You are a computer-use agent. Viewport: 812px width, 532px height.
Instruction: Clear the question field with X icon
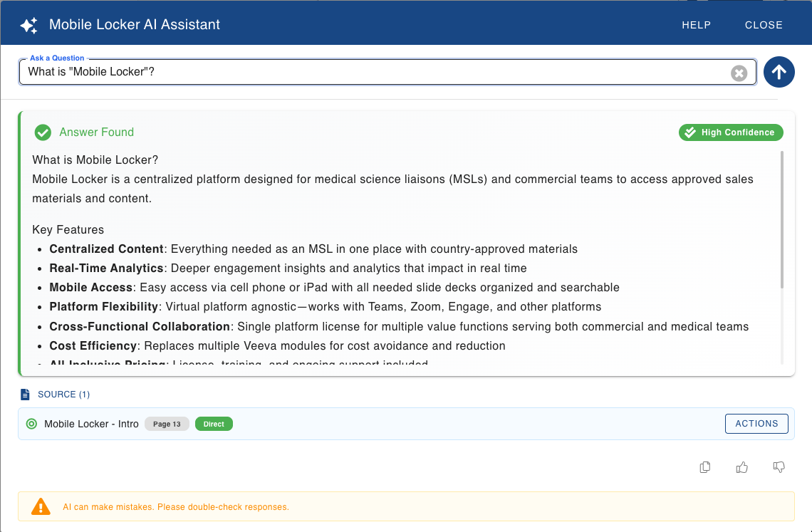click(x=739, y=73)
